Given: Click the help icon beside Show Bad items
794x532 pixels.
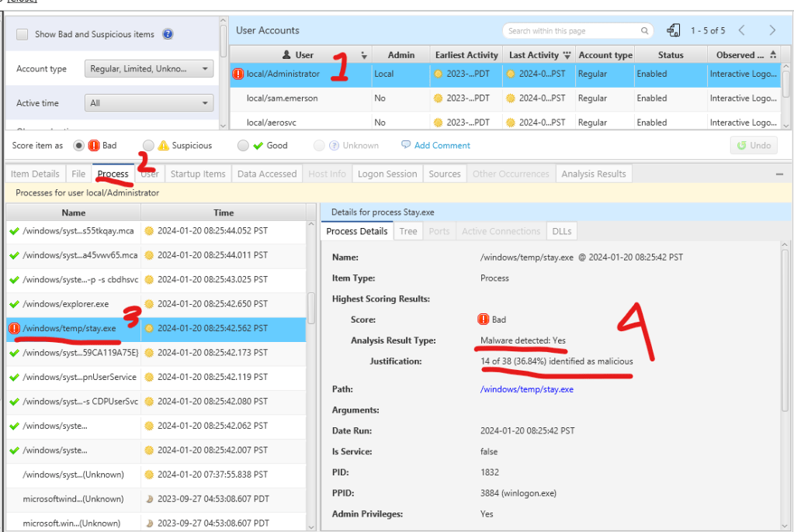Looking at the screenshot, I should (x=168, y=35).
